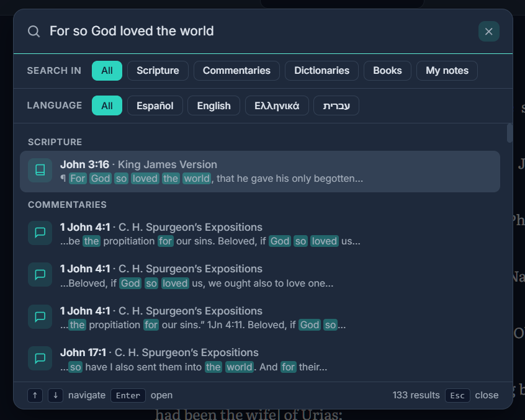525x420 pixels.
Task: Click the results list scrollbar thumb
Action: coord(509,133)
